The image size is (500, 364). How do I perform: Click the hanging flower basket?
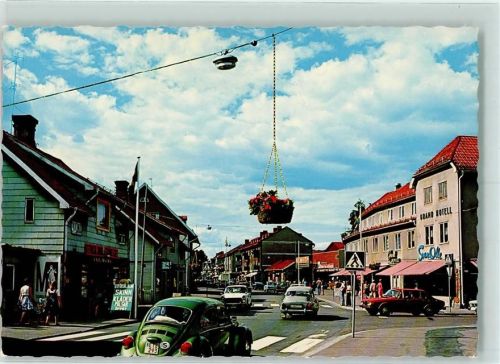tap(271, 207)
